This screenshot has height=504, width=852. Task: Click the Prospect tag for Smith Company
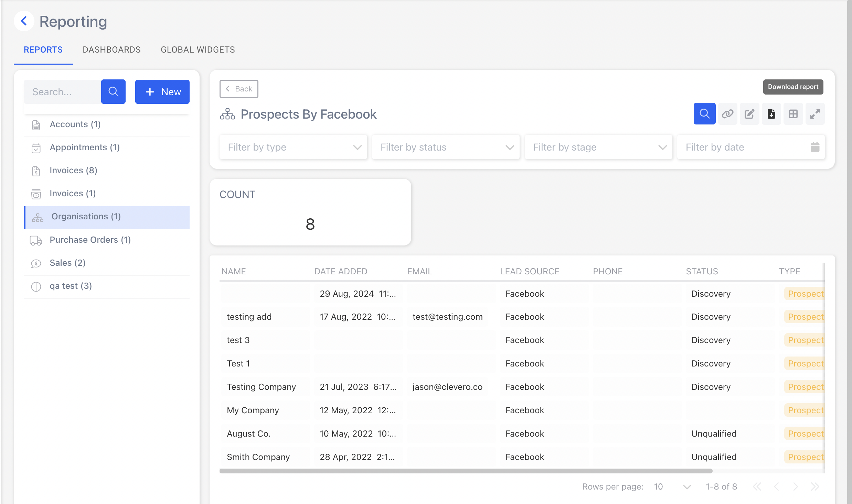805,457
